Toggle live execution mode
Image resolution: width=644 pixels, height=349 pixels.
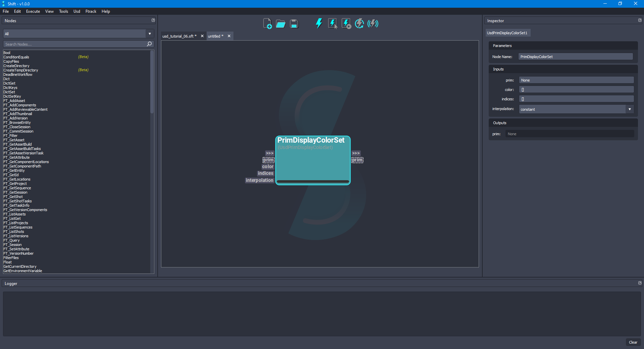pyautogui.click(x=372, y=23)
